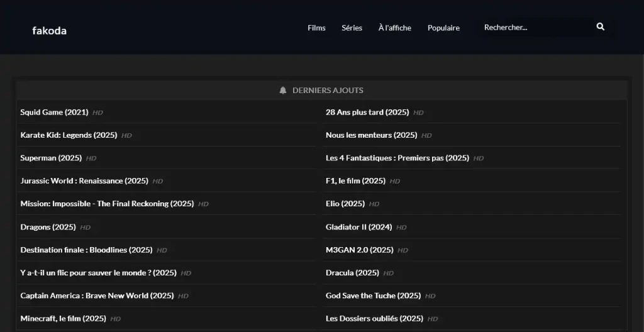The width and height of the screenshot is (644, 332).
Task: Open Karate Kid: Legends (2025)
Action: click(x=69, y=135)
